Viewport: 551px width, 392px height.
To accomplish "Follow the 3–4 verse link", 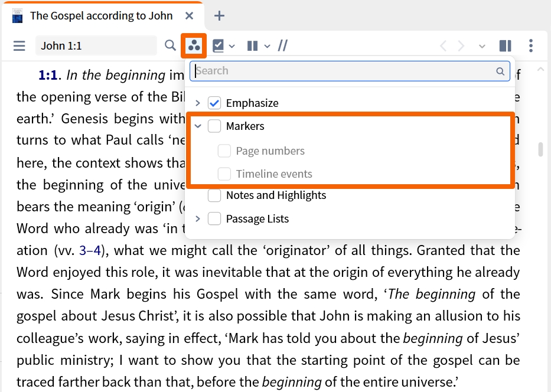I will 90,250.
